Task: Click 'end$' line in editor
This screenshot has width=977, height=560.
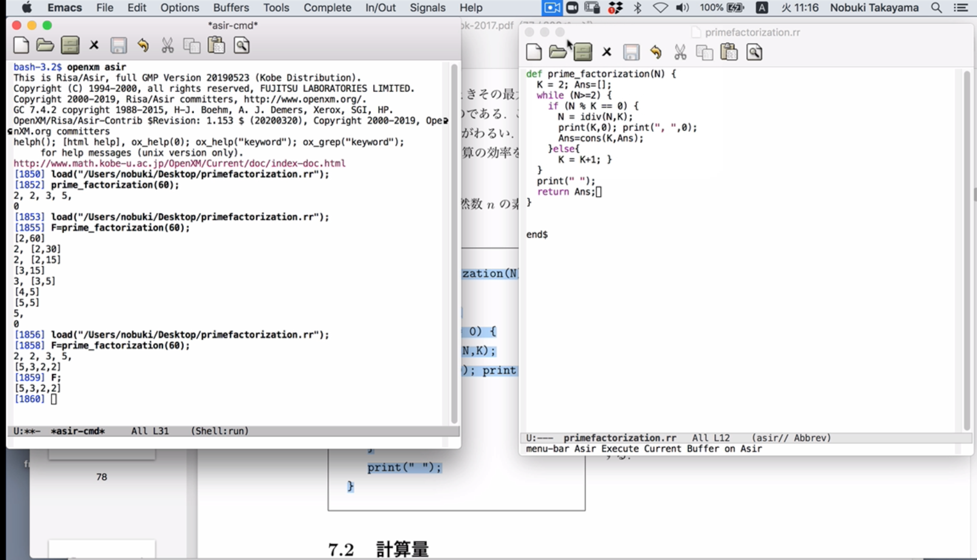Action: coord(537,235)
